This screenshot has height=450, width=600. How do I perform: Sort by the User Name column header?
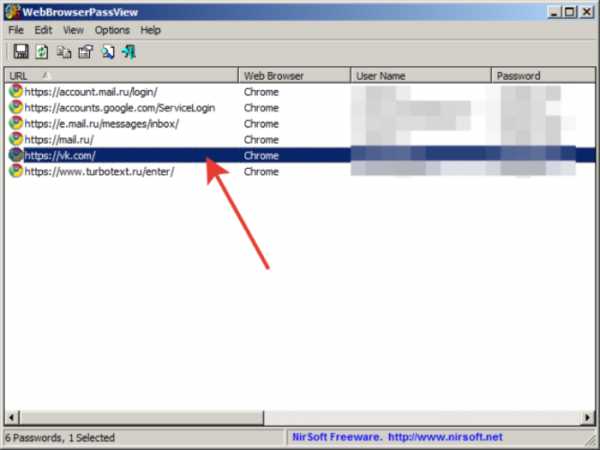pyautogui.click(x=420, y=76)
